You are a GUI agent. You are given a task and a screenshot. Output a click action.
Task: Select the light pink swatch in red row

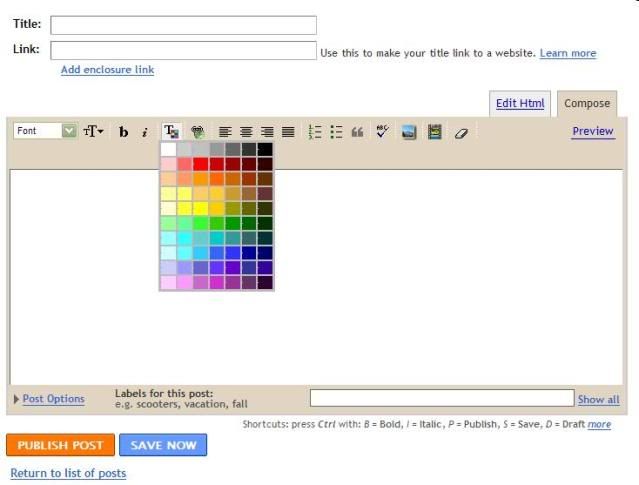168,164
